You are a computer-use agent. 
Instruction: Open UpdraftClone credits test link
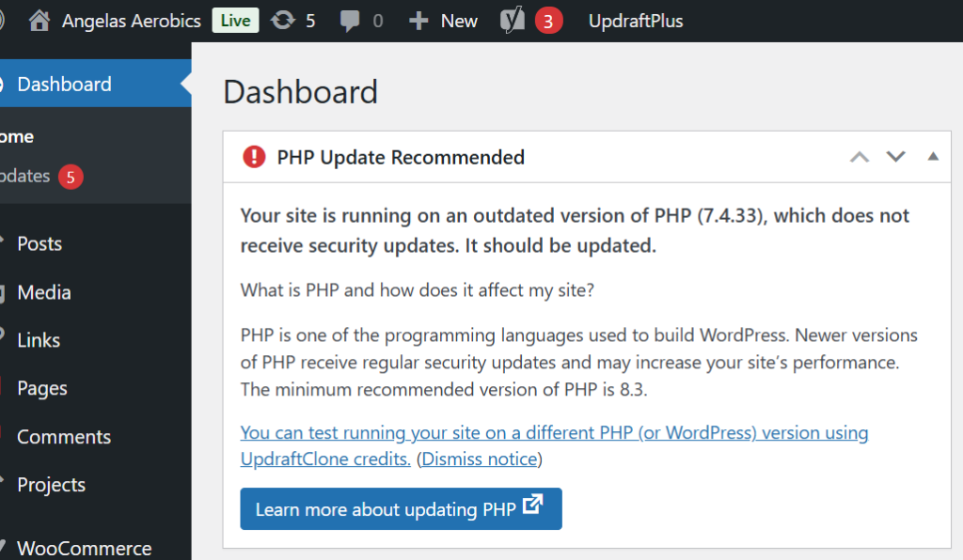(x=554, y=433)
